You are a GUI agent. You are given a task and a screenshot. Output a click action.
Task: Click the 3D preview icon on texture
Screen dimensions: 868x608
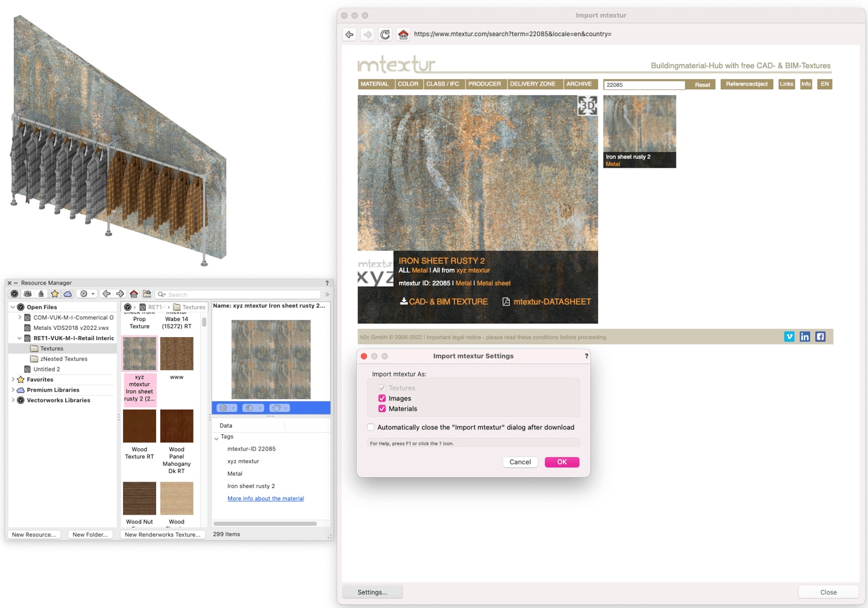point(587,106)
